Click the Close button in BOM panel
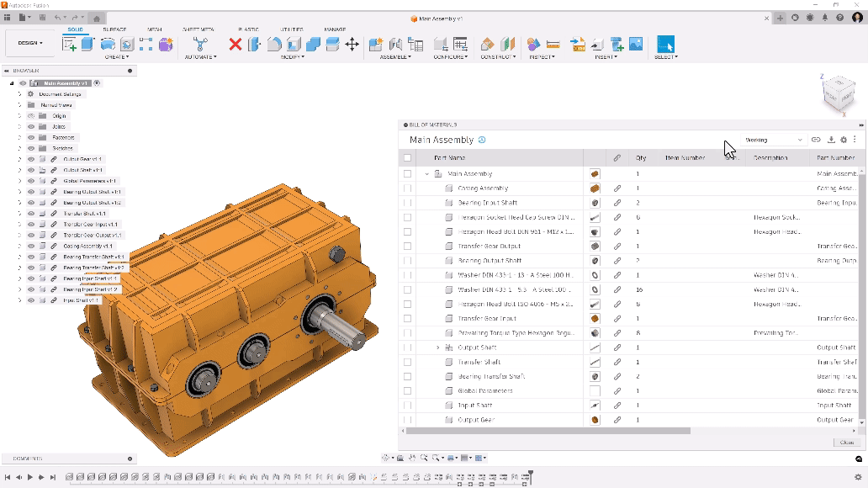Screen dimensions: 868x488 tap(846, 442)
